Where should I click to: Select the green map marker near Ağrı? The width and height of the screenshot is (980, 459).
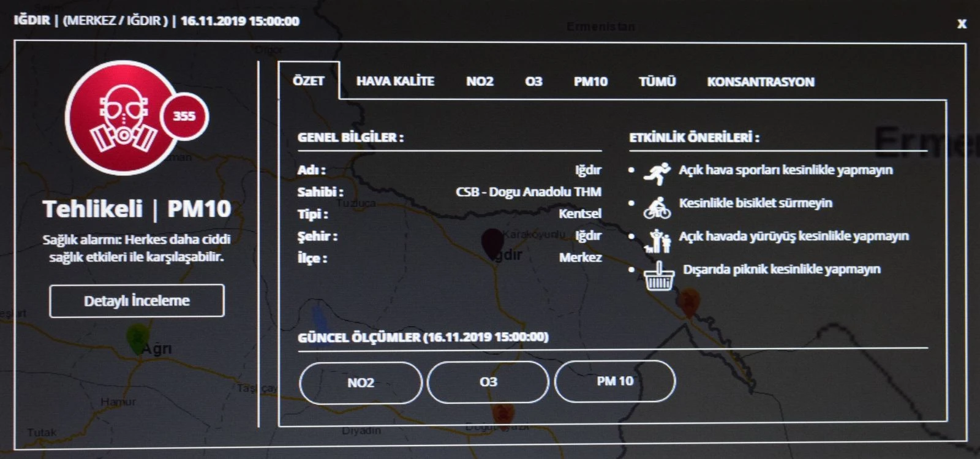(137, 337)
